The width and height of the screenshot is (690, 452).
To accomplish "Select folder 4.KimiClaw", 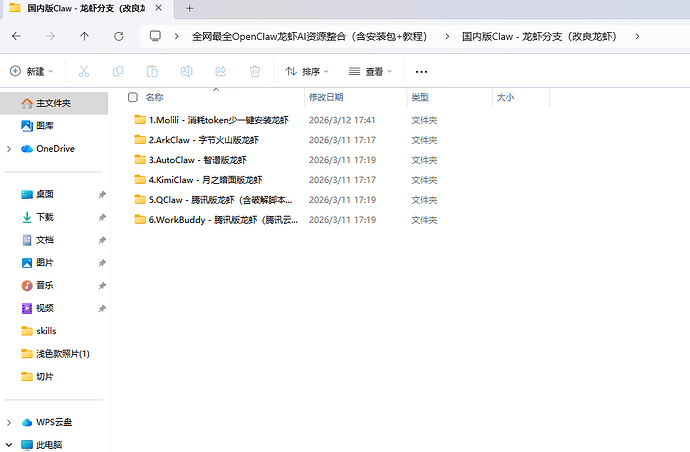I will [206, 180].
